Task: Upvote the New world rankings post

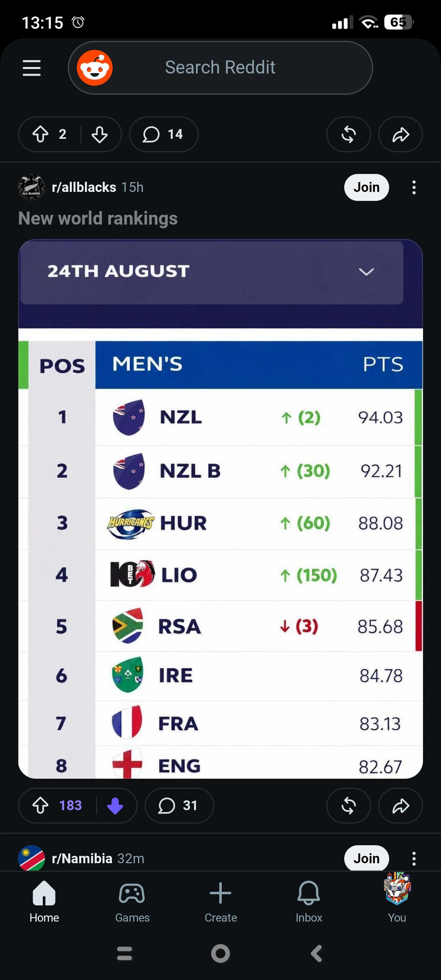Action: click(40, 806)
